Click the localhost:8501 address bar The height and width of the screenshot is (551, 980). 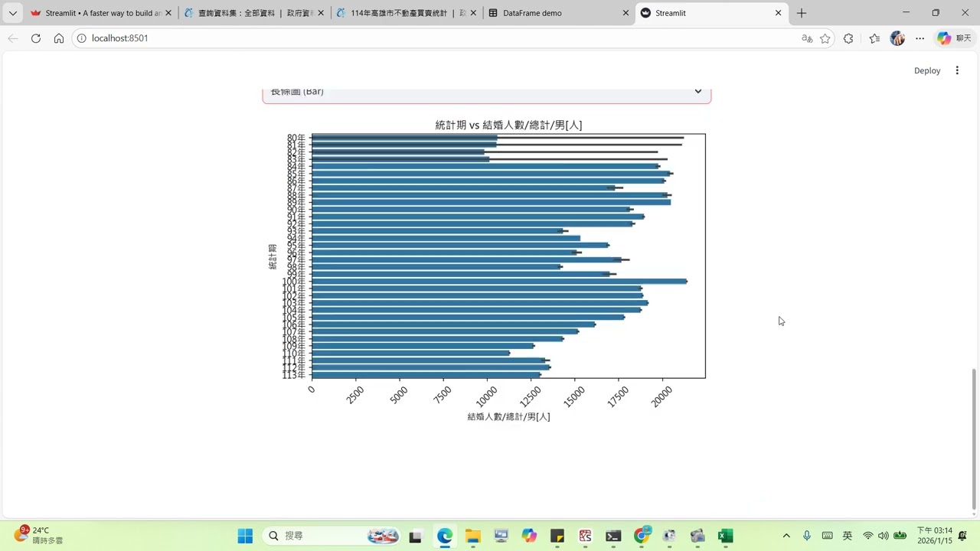point(436,38)
